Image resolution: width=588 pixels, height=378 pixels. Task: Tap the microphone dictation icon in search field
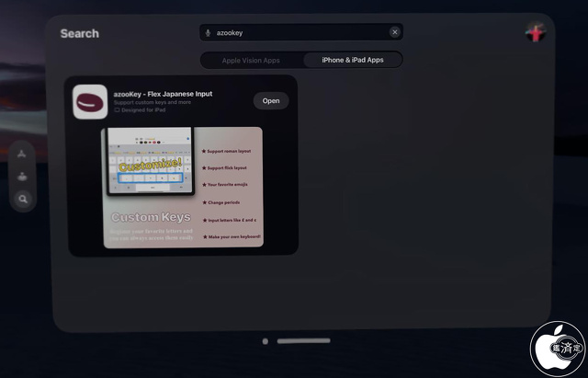(x=209, y=32)
